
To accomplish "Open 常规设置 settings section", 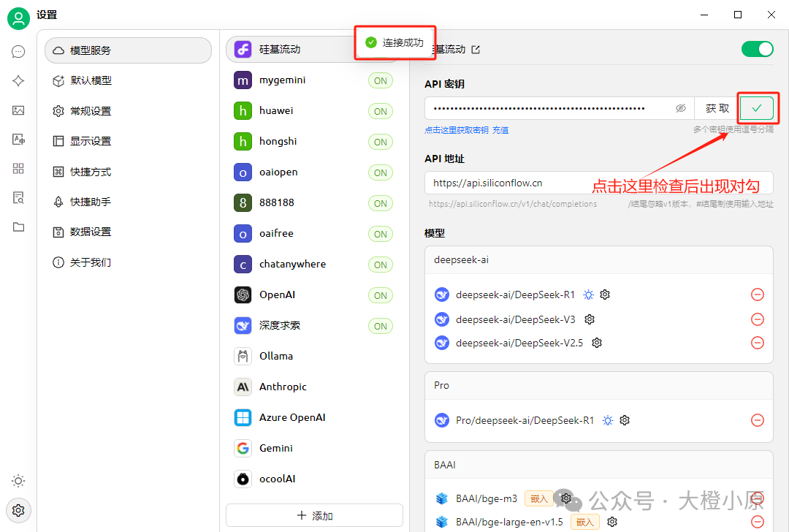I will pos(129,111).
